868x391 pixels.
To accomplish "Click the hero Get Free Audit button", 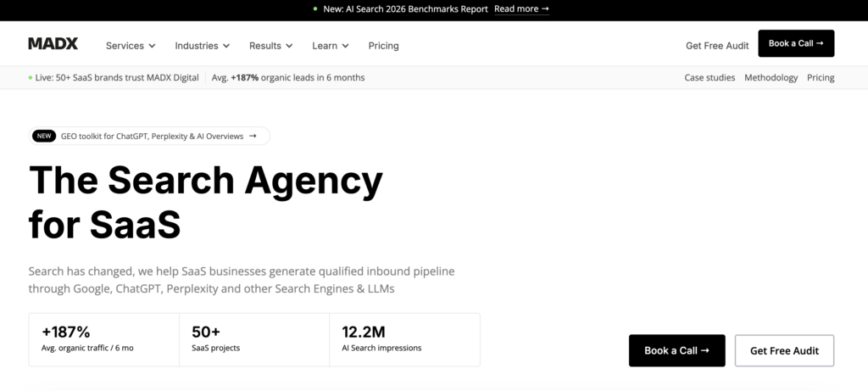I will click(784, 350).
